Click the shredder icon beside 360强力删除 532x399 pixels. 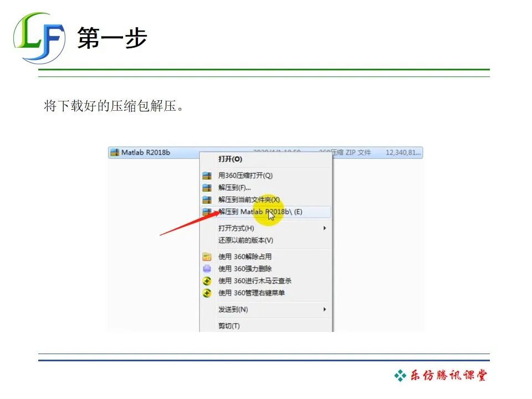(207, 269)
